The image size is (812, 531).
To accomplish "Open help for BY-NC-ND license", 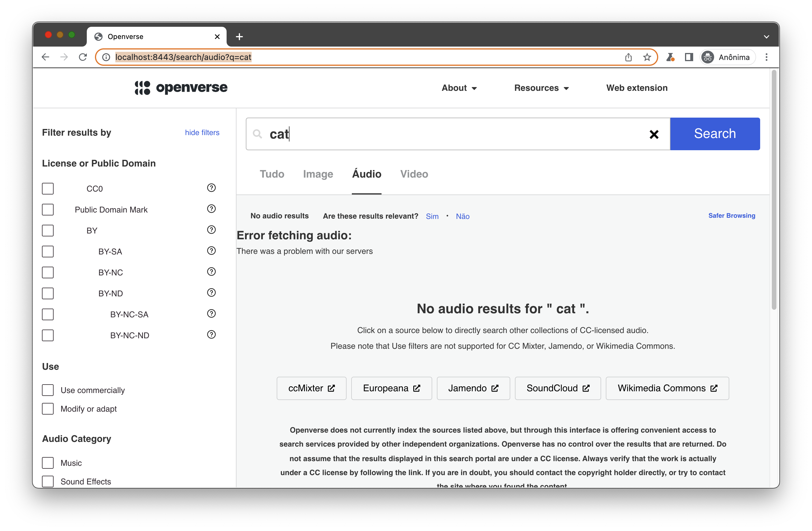I will (x=211, y=334).
